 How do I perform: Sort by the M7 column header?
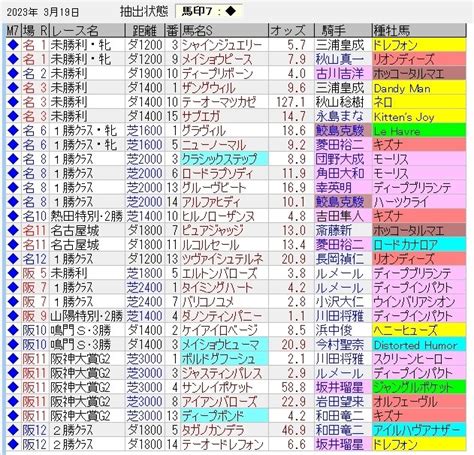[x=13, y=31]
